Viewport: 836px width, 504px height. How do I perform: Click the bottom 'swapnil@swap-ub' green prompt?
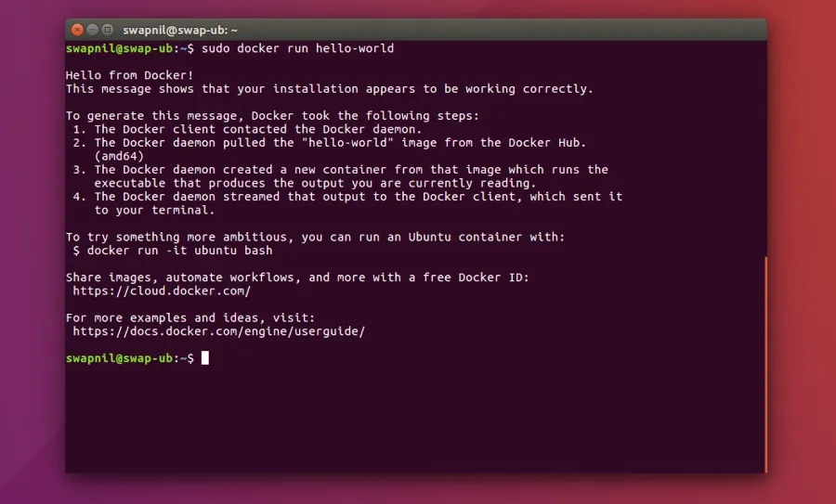pos(120,358)
